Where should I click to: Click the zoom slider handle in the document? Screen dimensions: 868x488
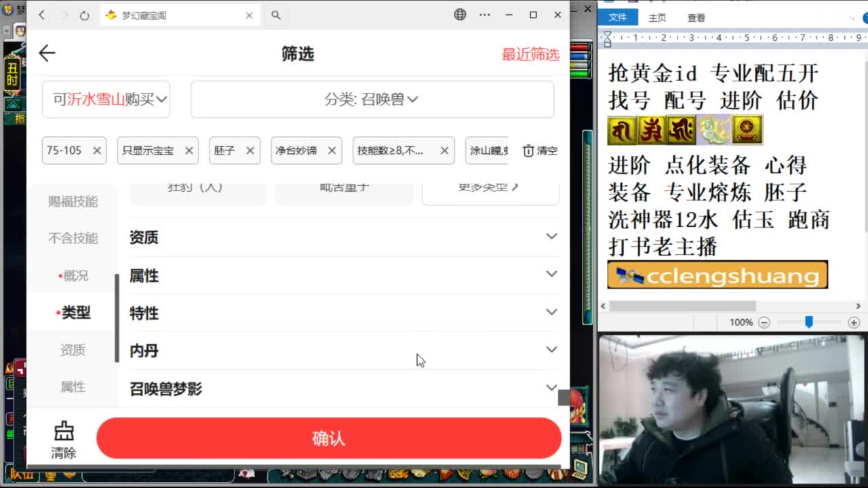808,323
